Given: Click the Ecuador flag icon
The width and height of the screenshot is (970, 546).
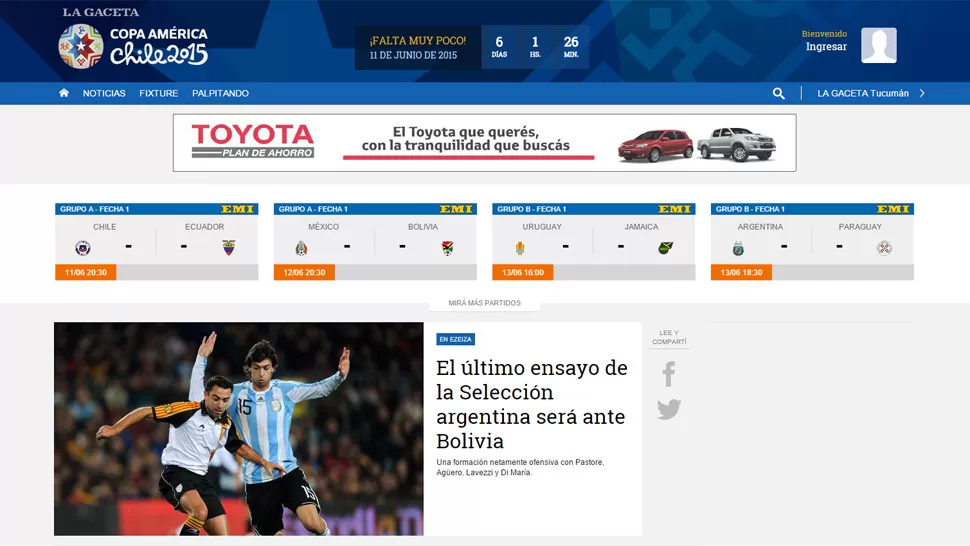Looking at the screenshot, I should (x=228, y=248).
